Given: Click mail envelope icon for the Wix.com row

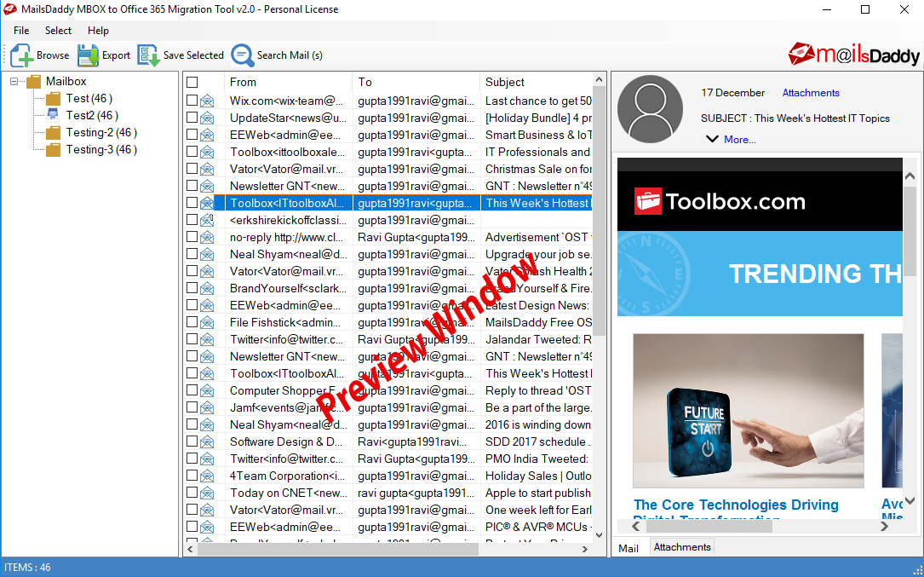Looking at the screenshot, I should tap(207, 101).
